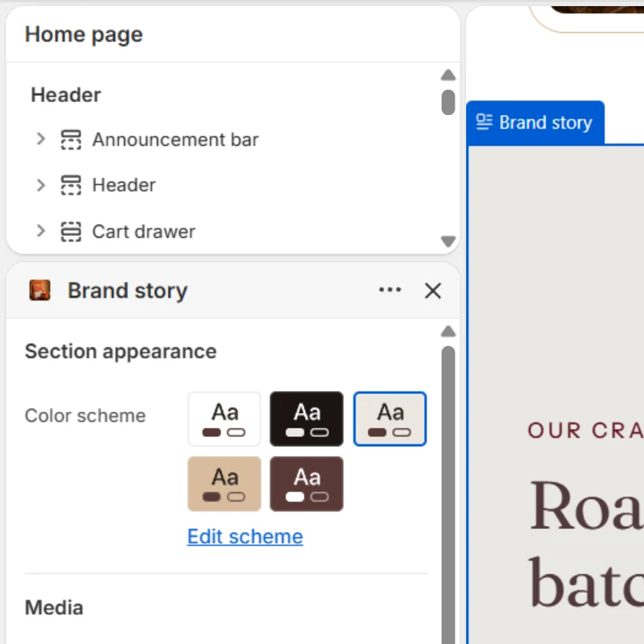This screenshot has width=644, height=644.
Task: Click the settings panel scroll up arrow
Action: [x=448, y=331]
